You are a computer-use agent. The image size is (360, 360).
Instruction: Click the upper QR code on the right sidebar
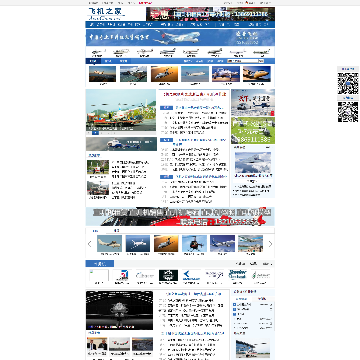(348, 83)
